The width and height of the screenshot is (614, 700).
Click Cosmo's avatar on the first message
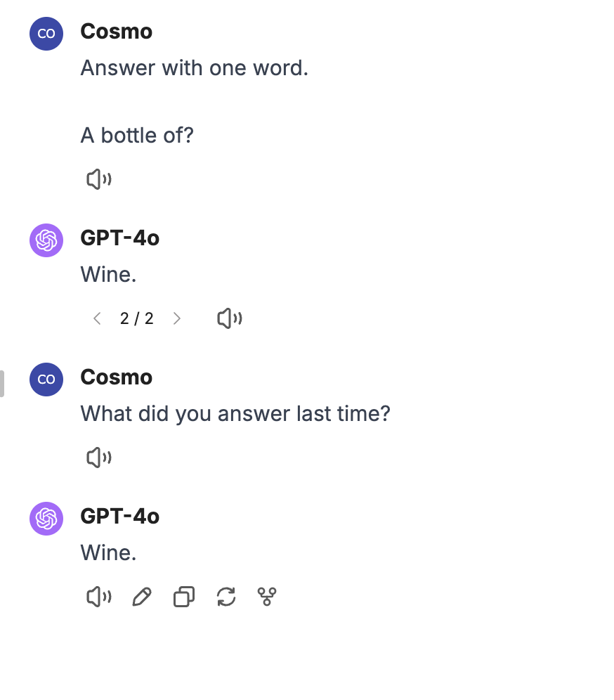coord(46,34)
